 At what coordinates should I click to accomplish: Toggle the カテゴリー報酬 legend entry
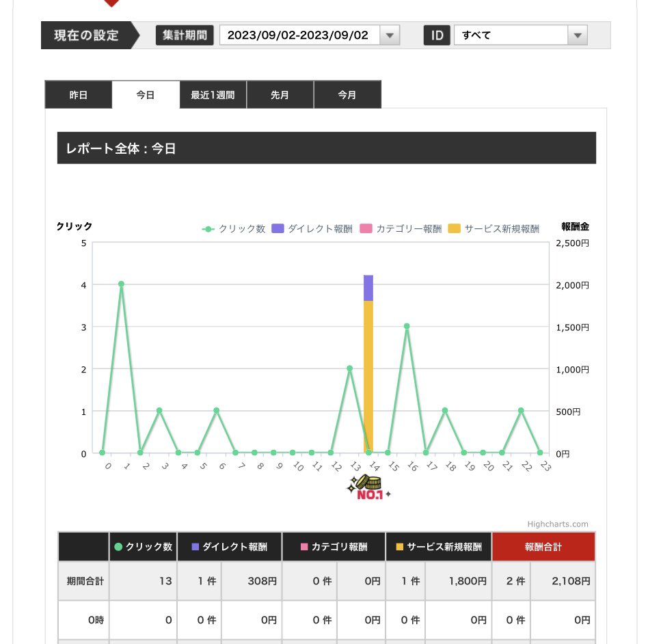click(x=401, y=228)
